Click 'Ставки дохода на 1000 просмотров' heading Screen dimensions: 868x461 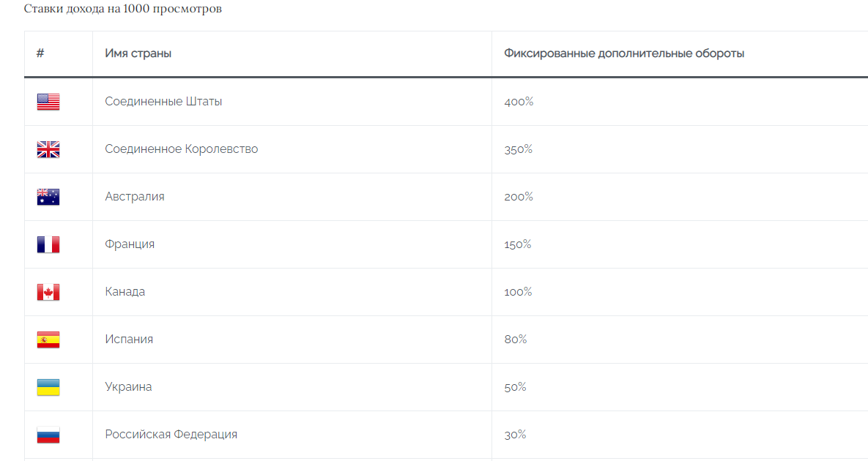pos(123,9)
